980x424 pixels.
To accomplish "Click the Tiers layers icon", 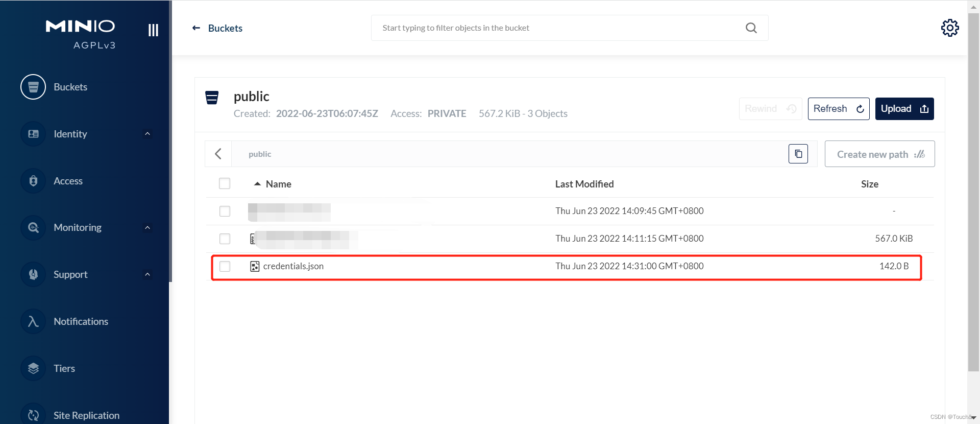I will point(33,368).
